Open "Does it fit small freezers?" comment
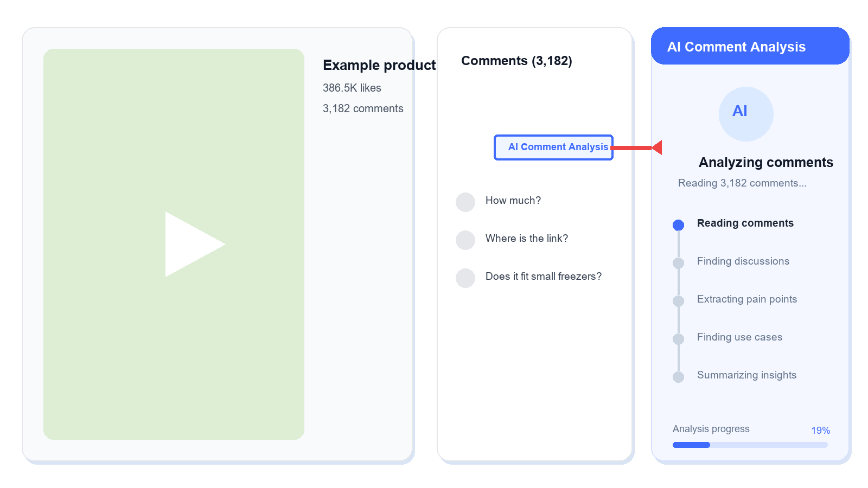 tap(544, 277)
